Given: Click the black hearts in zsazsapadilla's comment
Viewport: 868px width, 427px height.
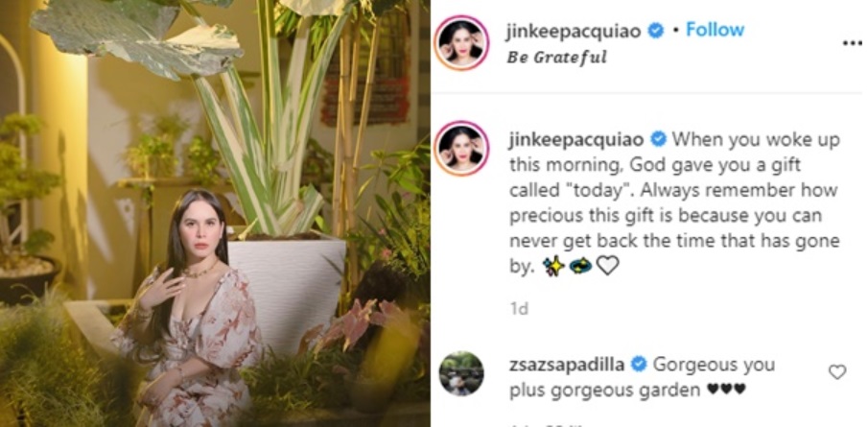Looking at the screenshot, I should point(726,390).
